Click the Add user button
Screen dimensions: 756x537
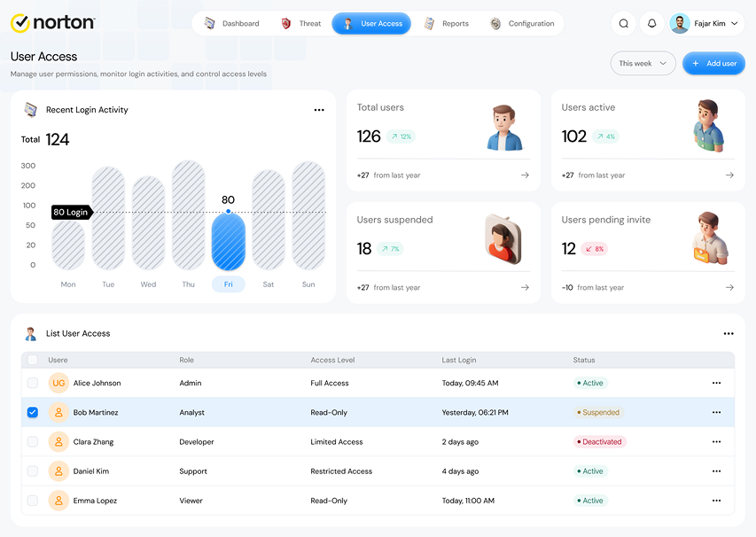pyautogui.click(x=713, y=63)
